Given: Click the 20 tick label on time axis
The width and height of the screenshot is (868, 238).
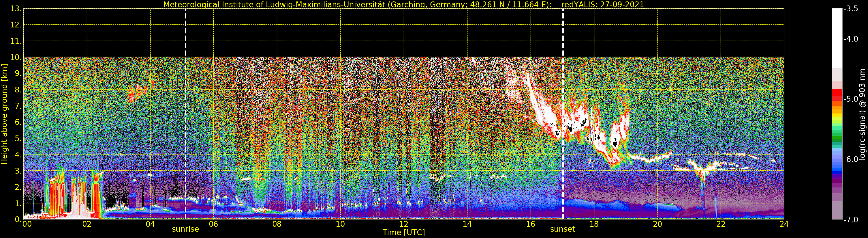Looking at the screenshot, I should coord(657,224).
